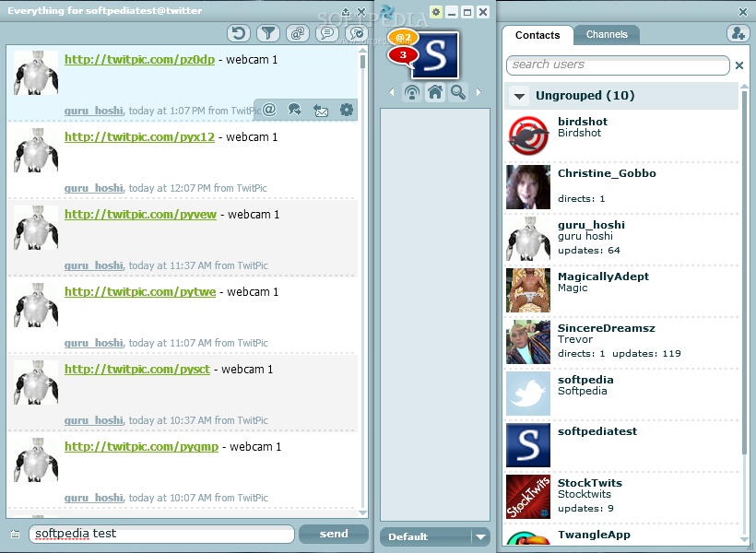Viewport: 756px width, 553px height.
Task: Click the birdshot target avatar thumbnail
Action: tap(528, 135)
